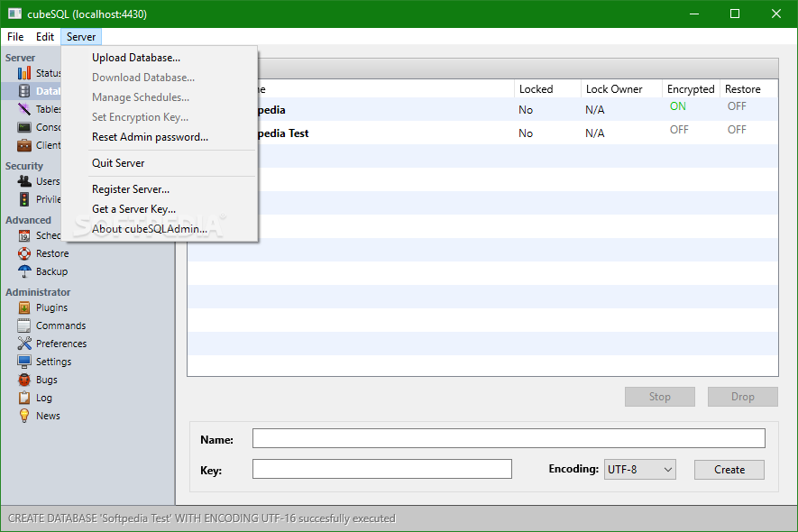Toggle Restore OFF for Softpedia Test
The image size is (798, 532).
pyautogui.click(x=737, y=130)
